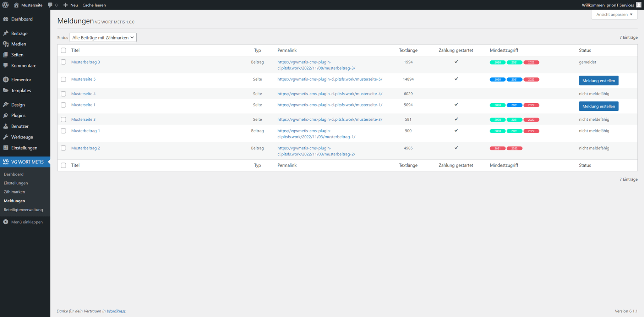Open the Musterbeitrag 1 title link
Image resolution: width=644 pixels, height=317 pixels.
(x=86, y=131)
